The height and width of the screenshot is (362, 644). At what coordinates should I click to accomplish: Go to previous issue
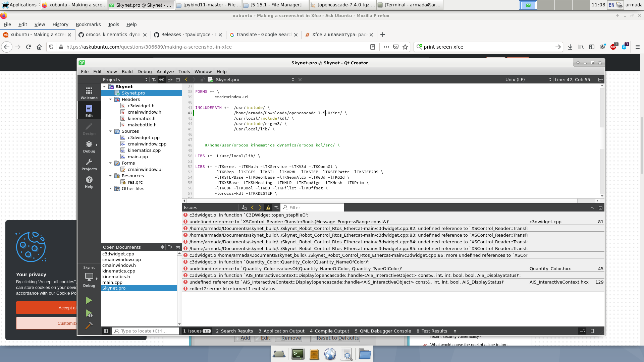pyautogui.click(x=252, y=207)
